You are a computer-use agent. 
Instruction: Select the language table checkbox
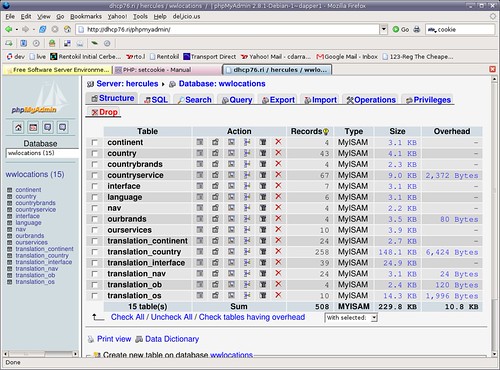(95, 197)
